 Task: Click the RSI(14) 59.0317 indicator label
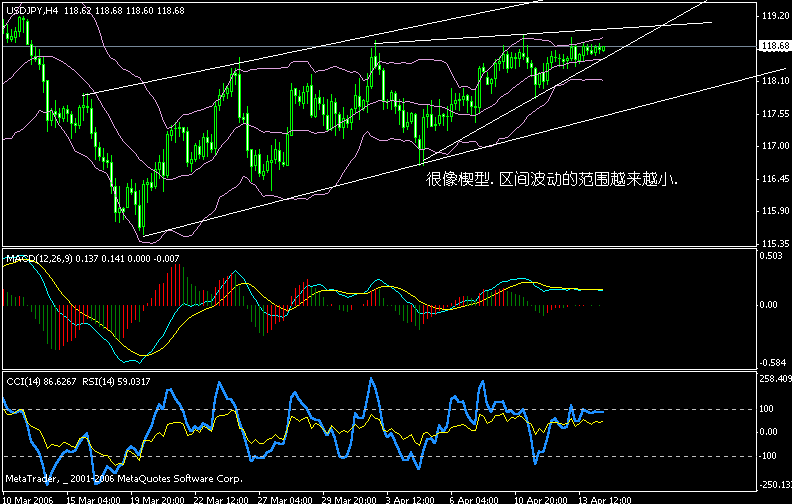tap(116, 382)
